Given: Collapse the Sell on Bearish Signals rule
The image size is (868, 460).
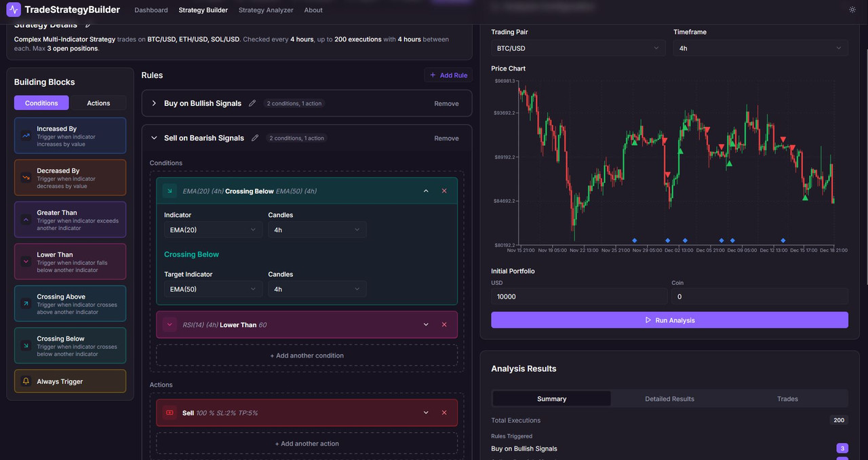Looking at the screenshot, I should point(154,138).
